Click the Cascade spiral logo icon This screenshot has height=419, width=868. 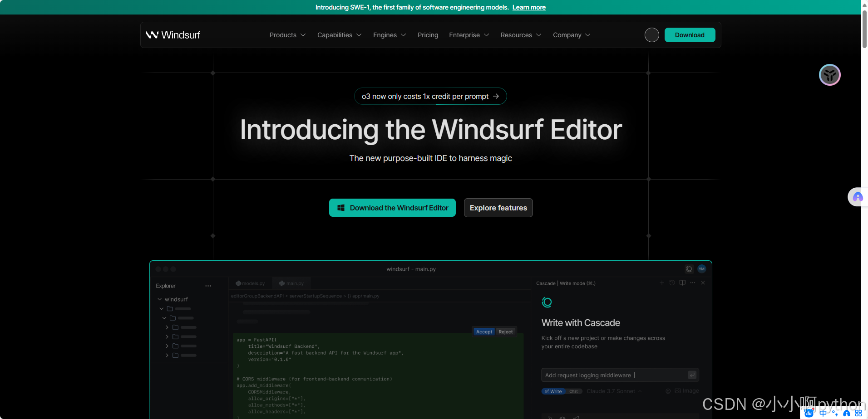click(547, 302)
